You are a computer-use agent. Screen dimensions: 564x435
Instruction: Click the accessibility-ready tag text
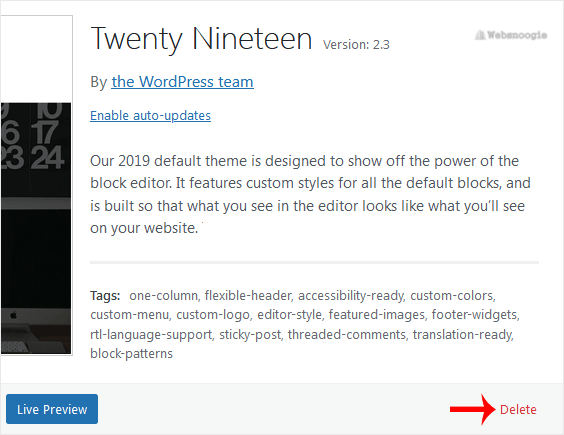pyautogui.click(x=351, y=295)
